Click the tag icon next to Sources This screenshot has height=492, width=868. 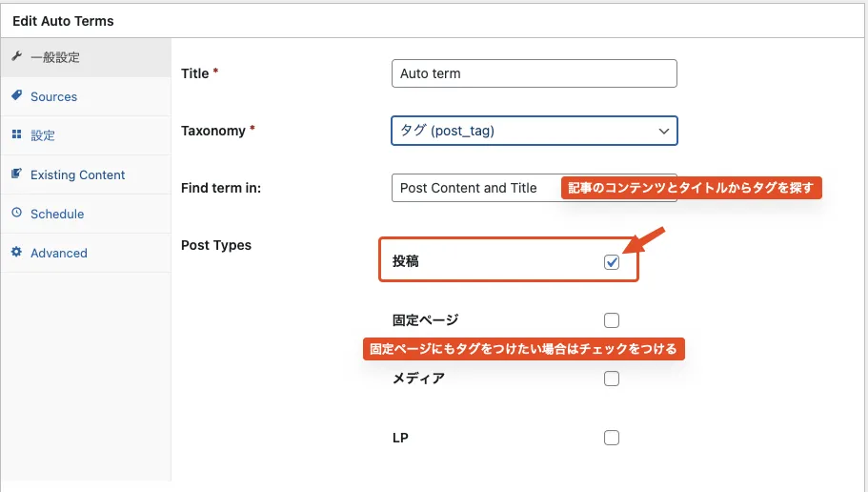click(x=16, y=95)
